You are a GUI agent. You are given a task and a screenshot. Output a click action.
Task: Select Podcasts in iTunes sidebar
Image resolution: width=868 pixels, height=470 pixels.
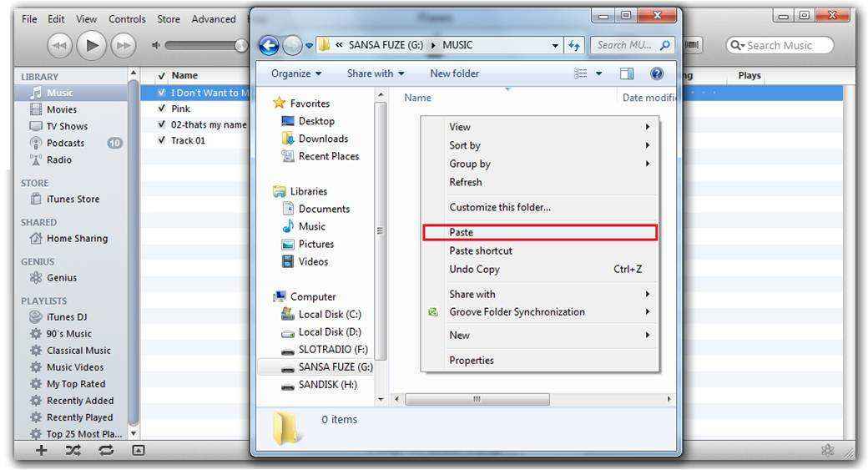[65, 143]
